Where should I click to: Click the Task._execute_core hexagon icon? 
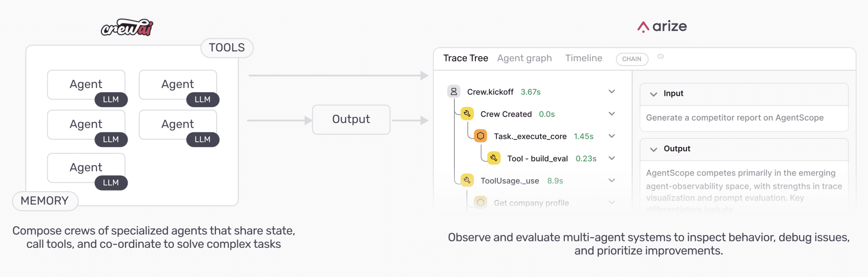tap(480, 136)
